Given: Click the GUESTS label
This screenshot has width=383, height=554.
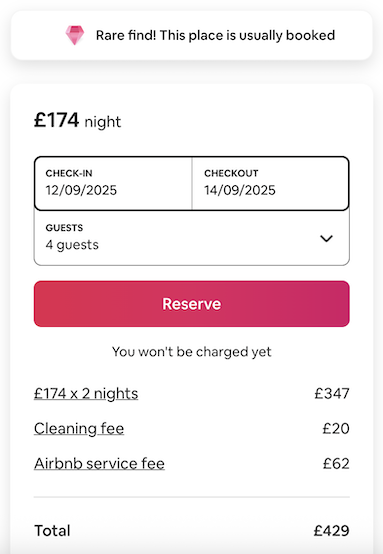Looking at the screenshot, I should pyautogui.click(x=64, y=228).
